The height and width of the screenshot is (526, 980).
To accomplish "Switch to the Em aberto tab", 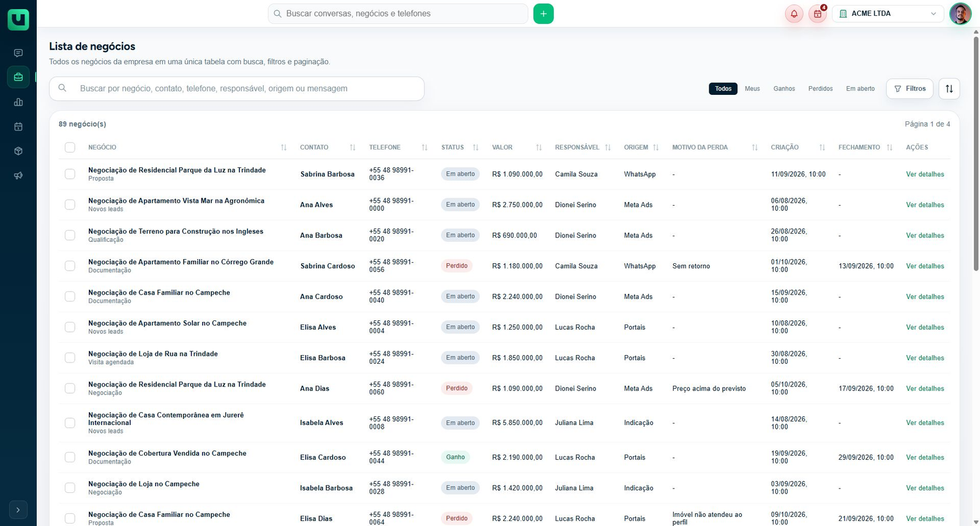I will pyautogui.click(x=861, y=89).
